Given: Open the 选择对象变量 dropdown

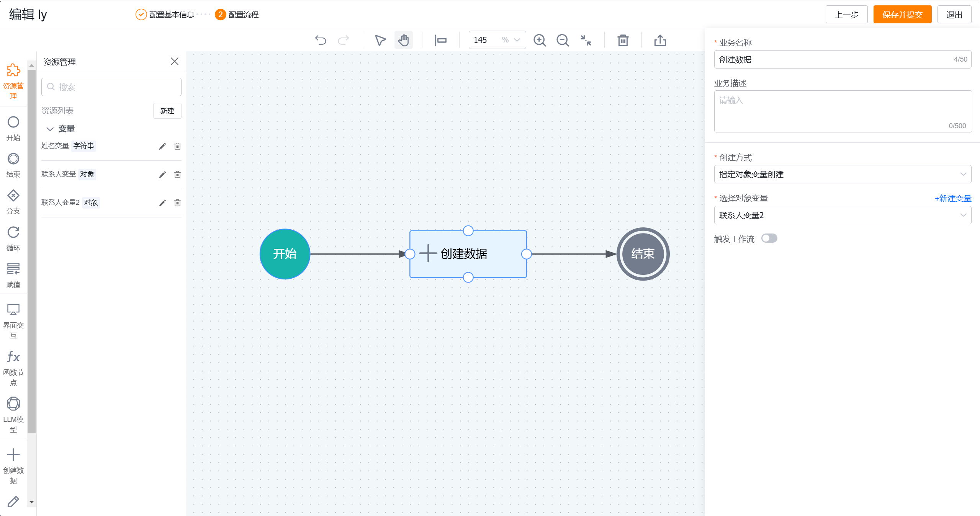Looking at the screenshot, I should tap(843, 215).
